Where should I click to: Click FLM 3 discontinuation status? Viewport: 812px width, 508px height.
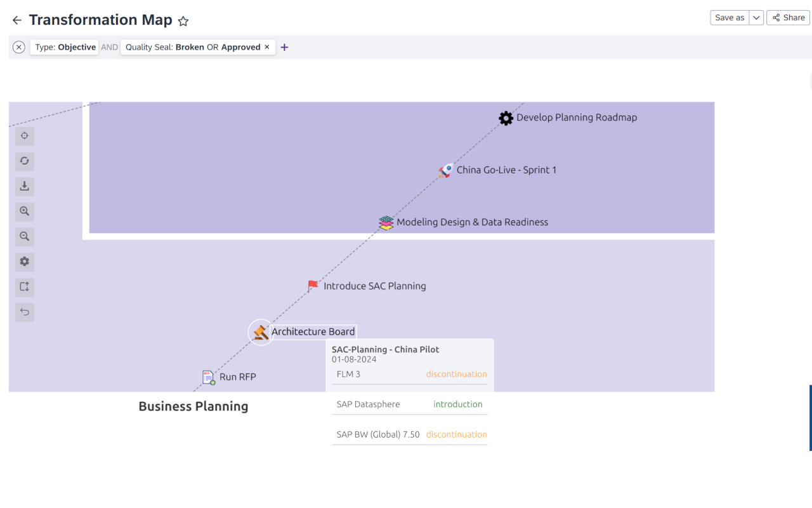click(457, 374)
